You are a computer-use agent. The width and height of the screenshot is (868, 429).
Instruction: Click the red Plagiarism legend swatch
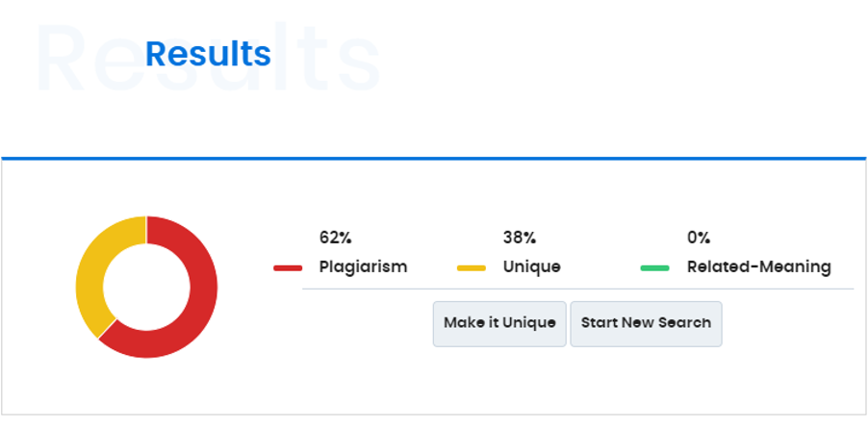tap(288, 268)
